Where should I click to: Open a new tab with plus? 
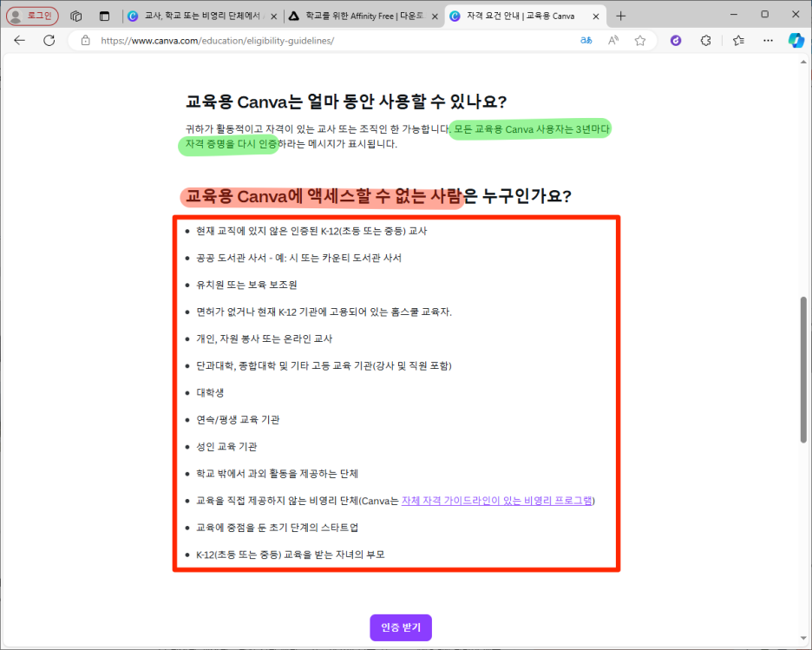click(621, 16)
